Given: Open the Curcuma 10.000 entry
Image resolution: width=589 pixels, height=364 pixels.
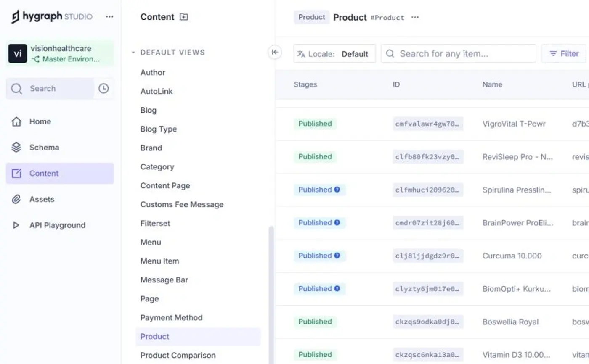Looking at the screenshot, I should (x=512, y=256).
